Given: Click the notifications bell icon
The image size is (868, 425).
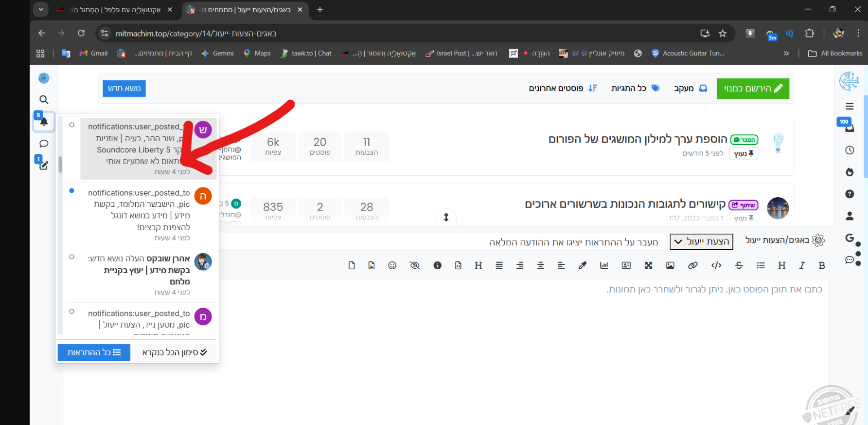Looking at the screenshot, I should (x=44, y=122).
